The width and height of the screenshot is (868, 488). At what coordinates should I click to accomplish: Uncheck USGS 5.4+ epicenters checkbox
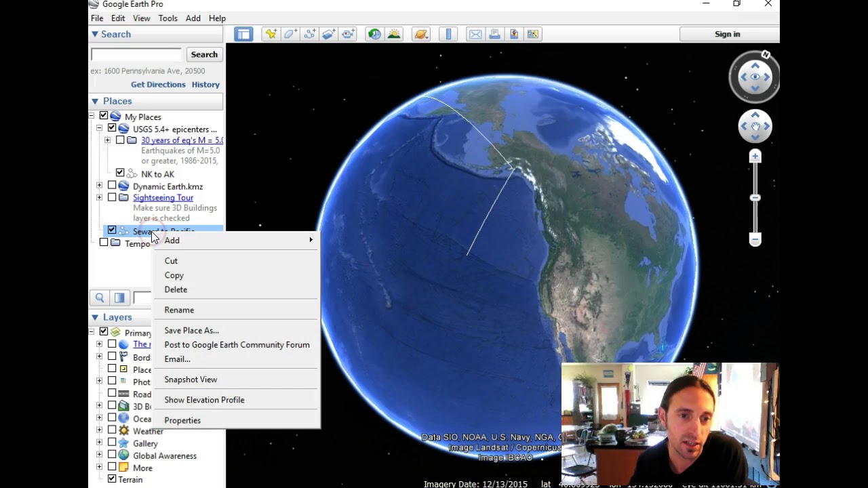(x=112, y=129)
